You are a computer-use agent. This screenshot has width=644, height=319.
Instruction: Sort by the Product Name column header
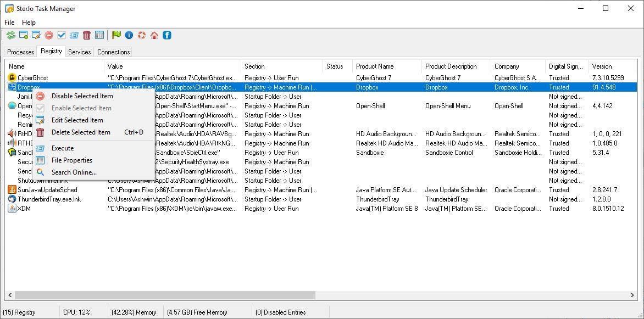tap(387, 66)
